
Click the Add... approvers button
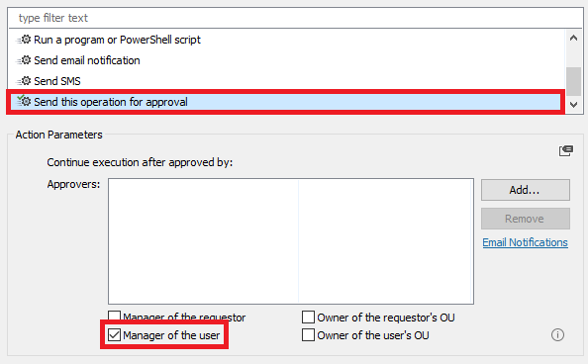[x=526, y=190]
